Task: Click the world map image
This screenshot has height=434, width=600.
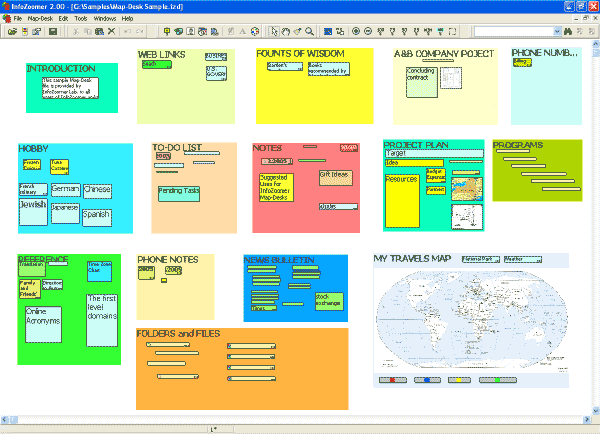Action: (x=471, y=320)
